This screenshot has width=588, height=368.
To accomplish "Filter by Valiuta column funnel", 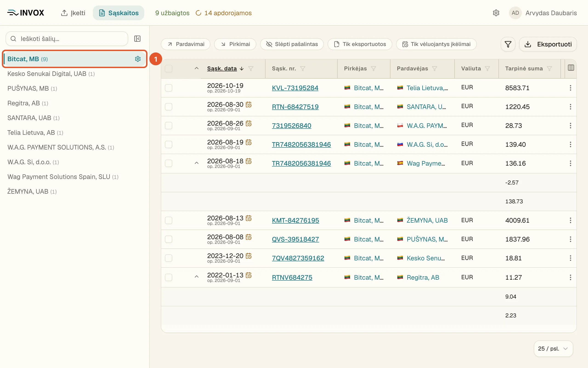I will [x=487, y=69].
